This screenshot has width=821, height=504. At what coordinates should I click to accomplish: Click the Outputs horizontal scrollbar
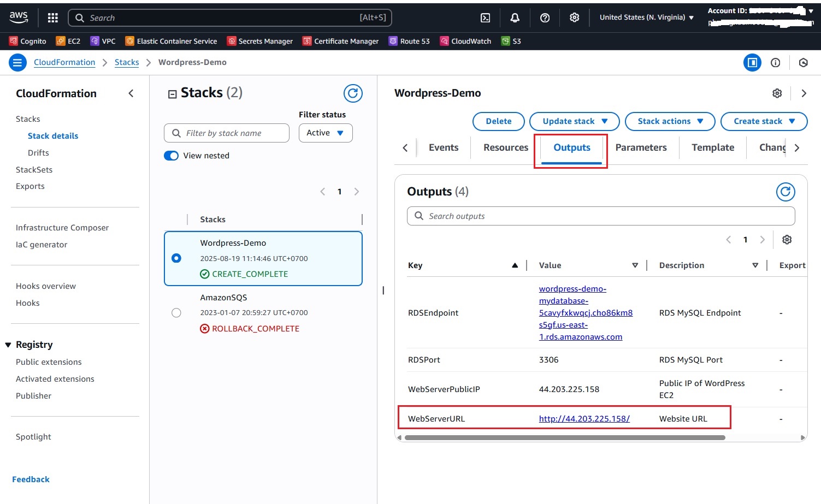(x=565, y=437)
